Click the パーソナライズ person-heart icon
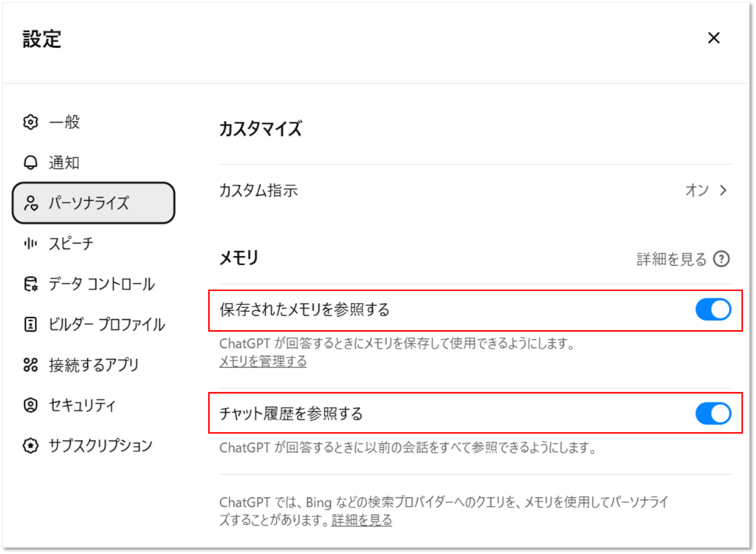 30,203
